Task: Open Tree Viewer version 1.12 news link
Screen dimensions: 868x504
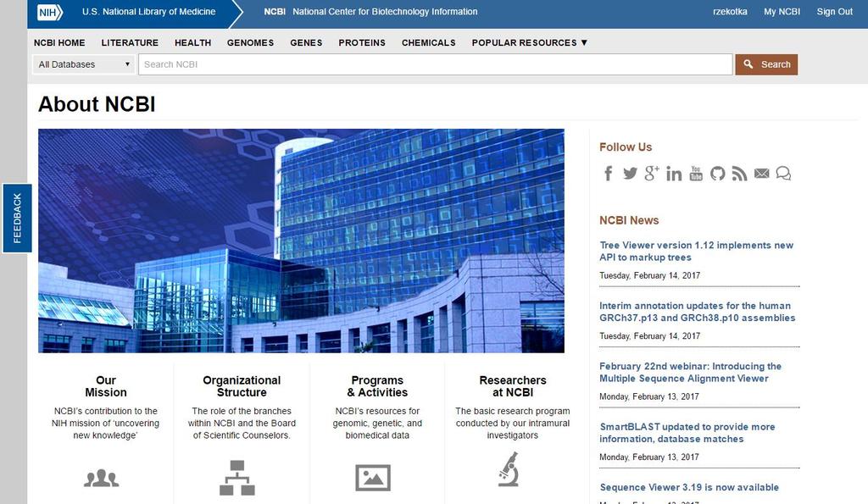Action: tap(697, 252)
